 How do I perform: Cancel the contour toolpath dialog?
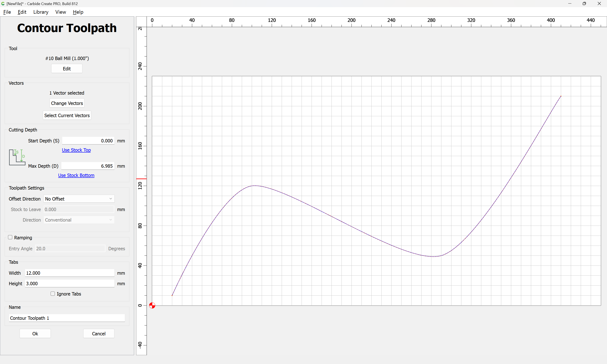click(x=99, y=334)
